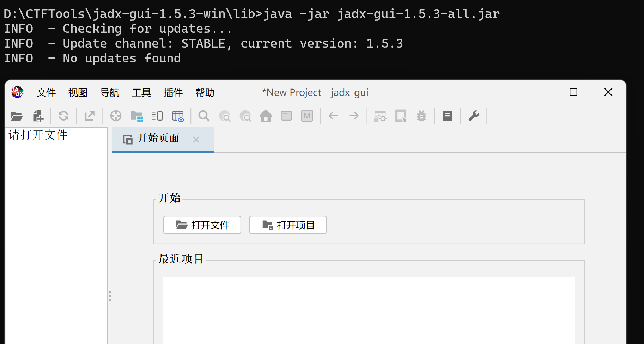Click the three-dot split pane divider handle
This screenshot has height=344, width=644.
point(110,296)
